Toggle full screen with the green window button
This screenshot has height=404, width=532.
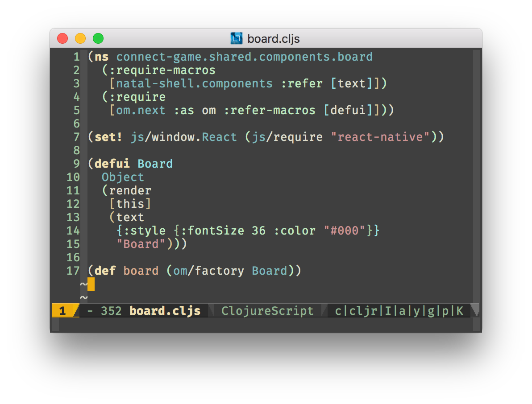97,38
